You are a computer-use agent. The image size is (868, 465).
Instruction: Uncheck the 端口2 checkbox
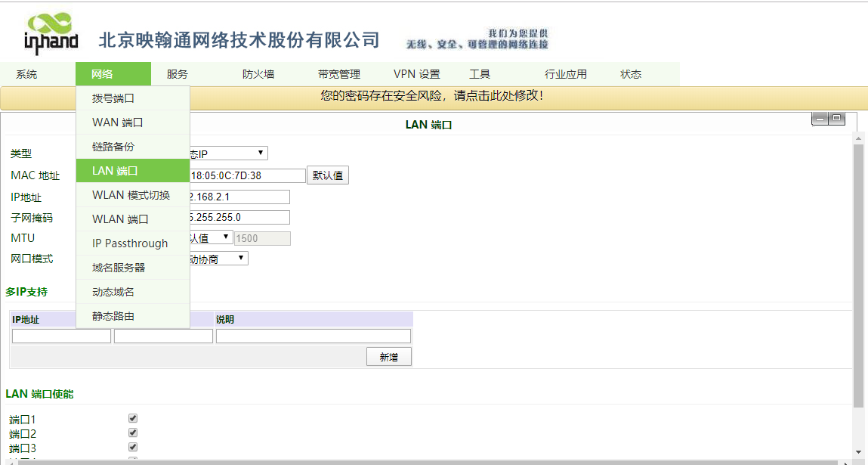click(x=133, y=433)
